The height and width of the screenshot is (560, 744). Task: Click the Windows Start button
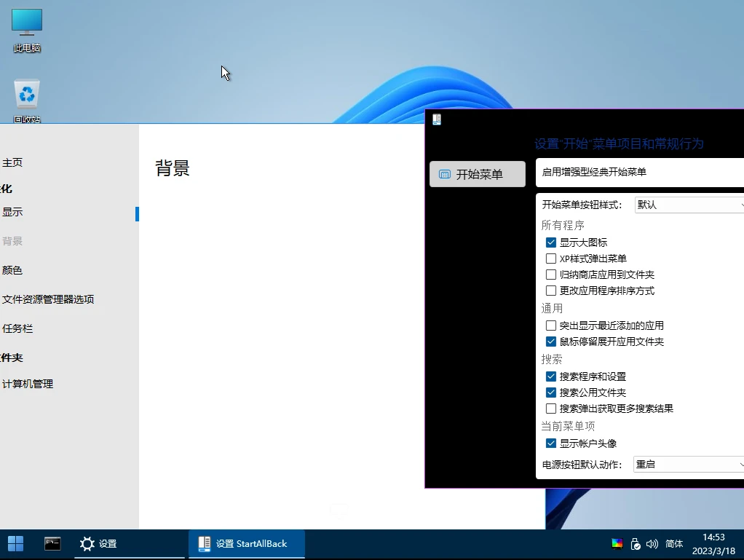[x=16, y=544]
